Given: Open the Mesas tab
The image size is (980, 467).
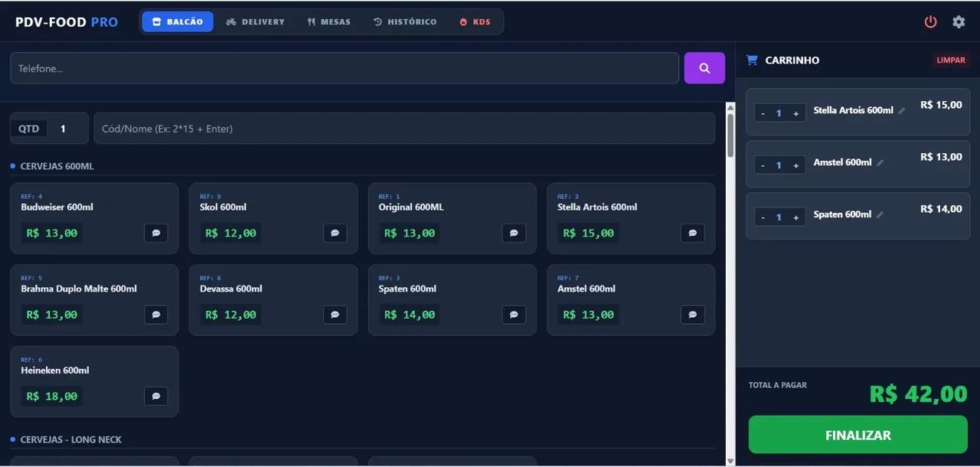Looking at the screenshot, I should [328, 21].
